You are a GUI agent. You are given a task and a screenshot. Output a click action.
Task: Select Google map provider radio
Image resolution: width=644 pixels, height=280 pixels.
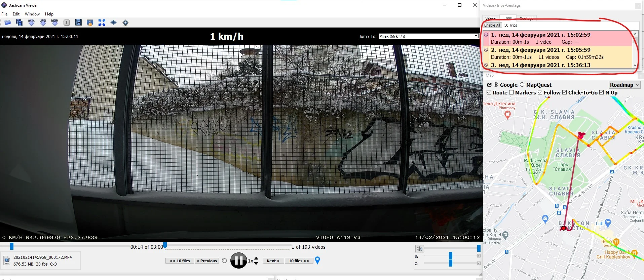click(496, 85)
